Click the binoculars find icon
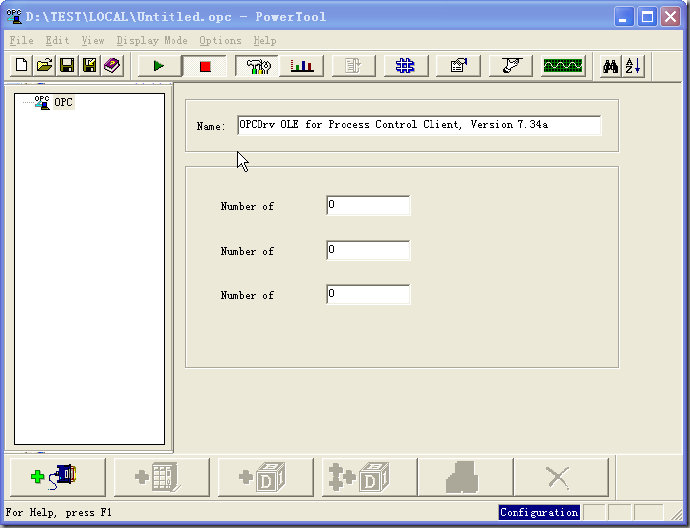The width and height of the screenshot is (690, 528). click(x=611, y=66)
